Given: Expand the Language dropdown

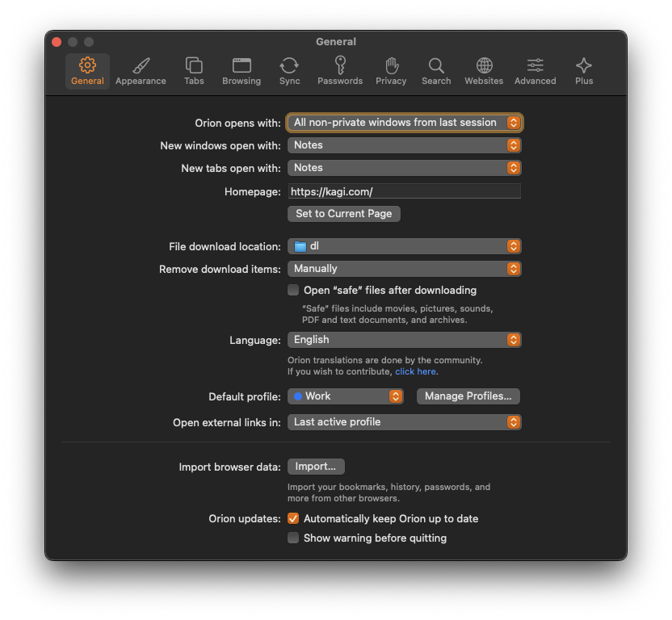Looking at the screenshot, I should click(x=404, y=340).
